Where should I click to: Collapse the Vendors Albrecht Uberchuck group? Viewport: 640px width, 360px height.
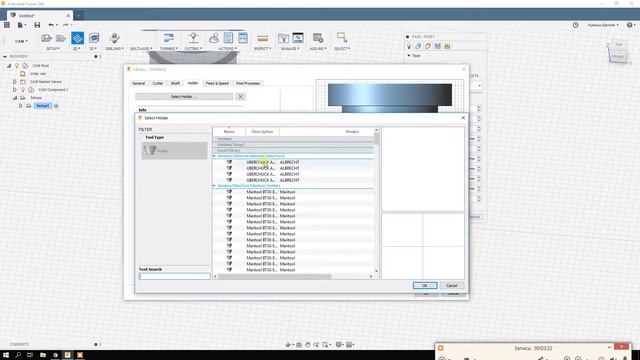click(214, 156)
